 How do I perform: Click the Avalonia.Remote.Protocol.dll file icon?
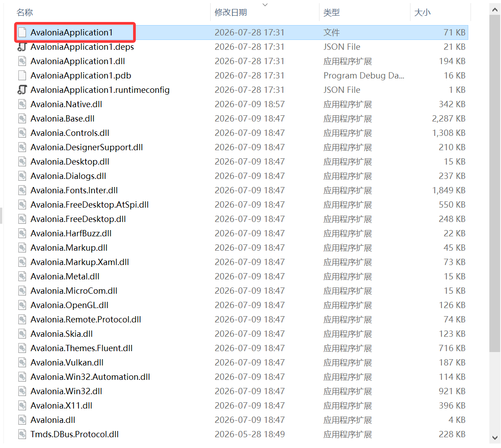(x=22, y=319)
